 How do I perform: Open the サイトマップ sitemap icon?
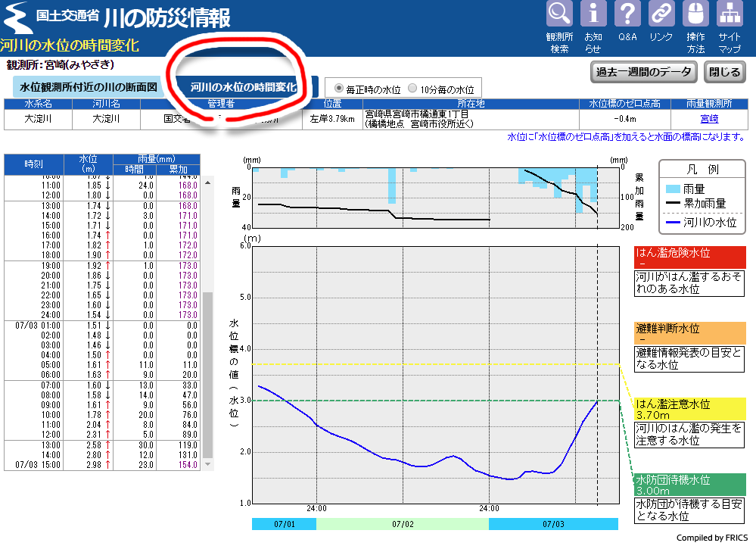coord(730,14)
